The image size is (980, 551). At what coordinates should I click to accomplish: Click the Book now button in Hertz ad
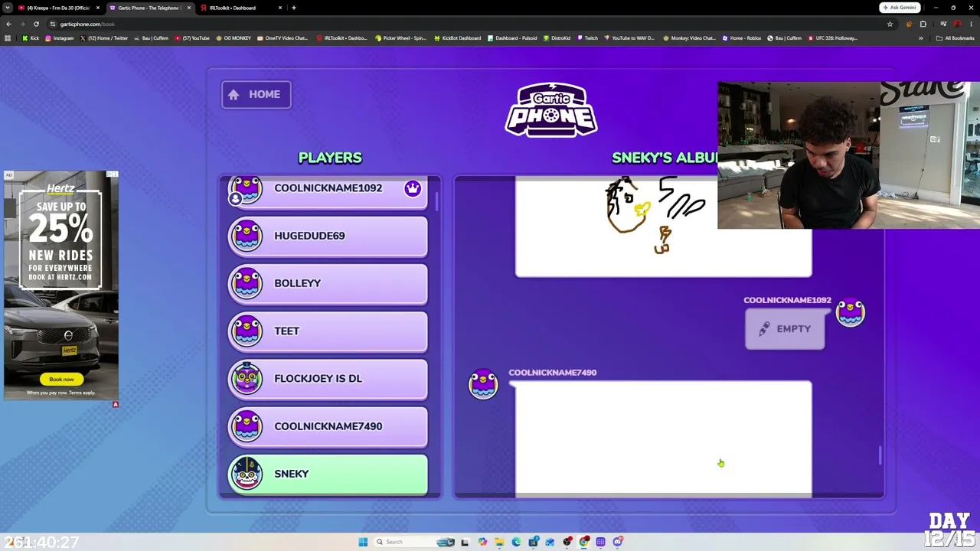coord(61,379)
